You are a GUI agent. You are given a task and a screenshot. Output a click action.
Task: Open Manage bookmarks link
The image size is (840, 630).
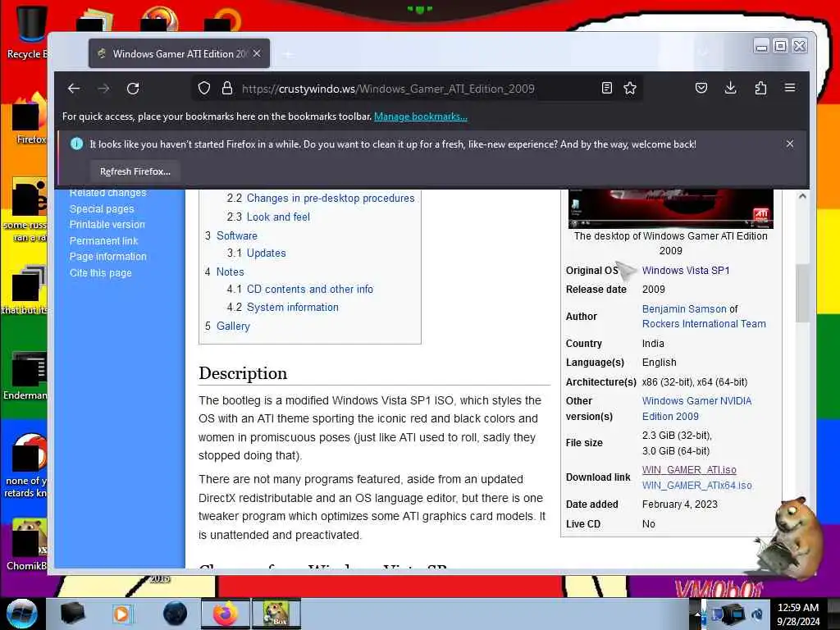(x=421, y=116)
